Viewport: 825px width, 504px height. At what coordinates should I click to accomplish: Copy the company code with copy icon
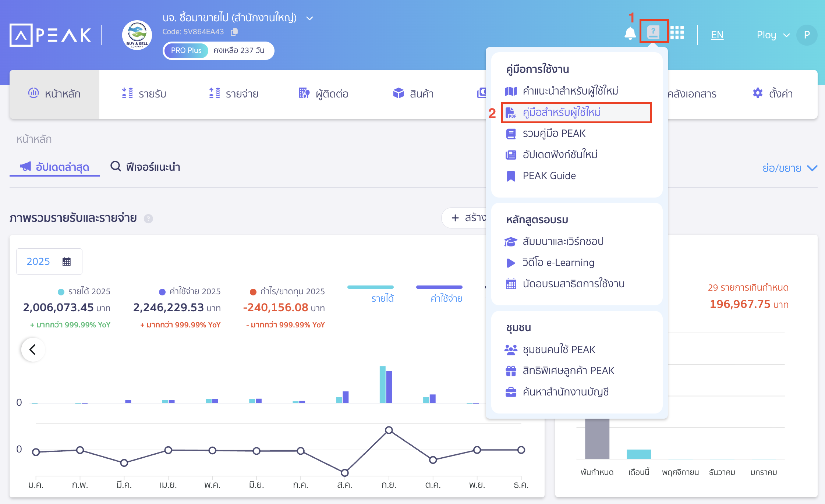point(234,32)
